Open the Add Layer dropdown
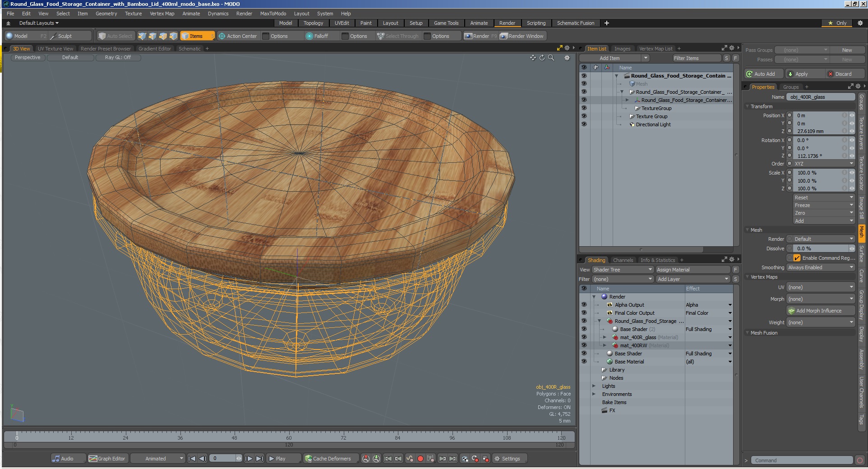 [693, 279]
